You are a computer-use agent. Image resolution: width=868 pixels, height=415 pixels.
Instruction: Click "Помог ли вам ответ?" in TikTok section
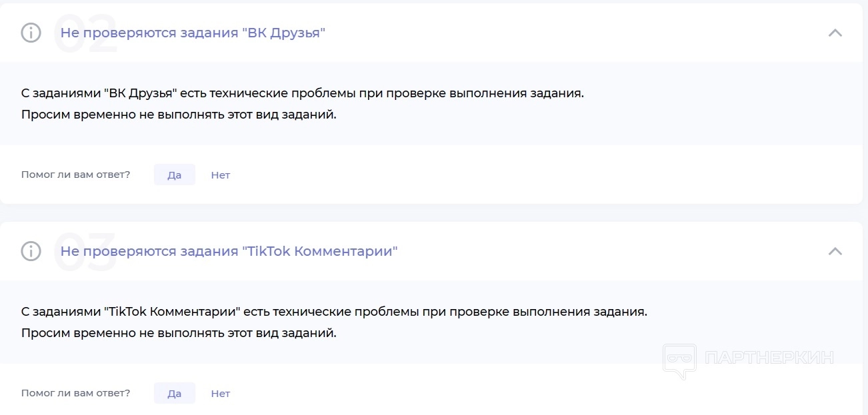point(75,393)
